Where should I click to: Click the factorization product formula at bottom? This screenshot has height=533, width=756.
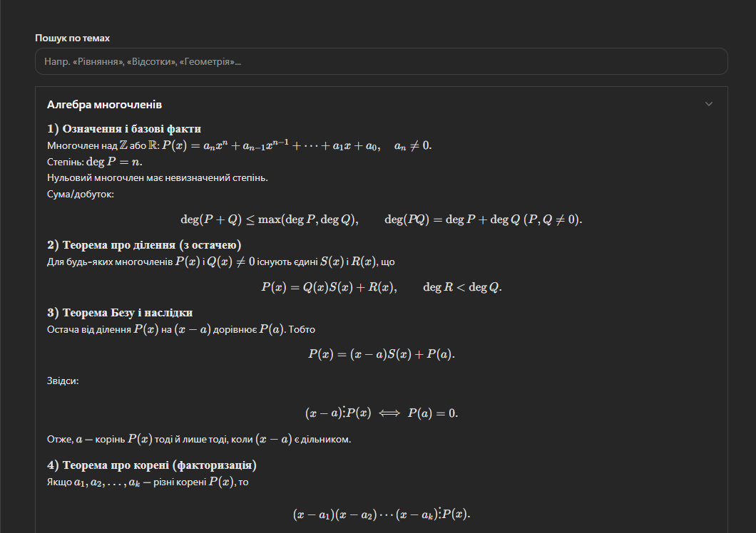coord(382,514)
